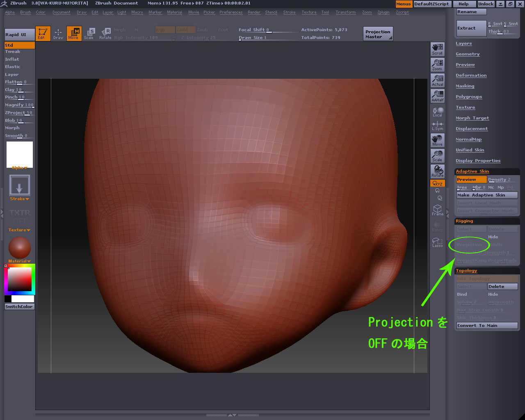The image size is (525, 420).
Task: Click the Actual size icon
Action: tap(437, 80)
